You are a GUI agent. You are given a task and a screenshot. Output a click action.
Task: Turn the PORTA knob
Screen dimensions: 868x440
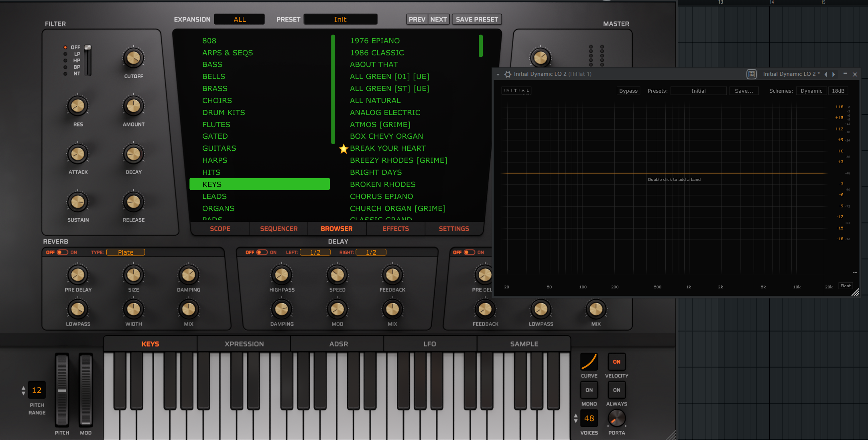click(x=616, y=418)
